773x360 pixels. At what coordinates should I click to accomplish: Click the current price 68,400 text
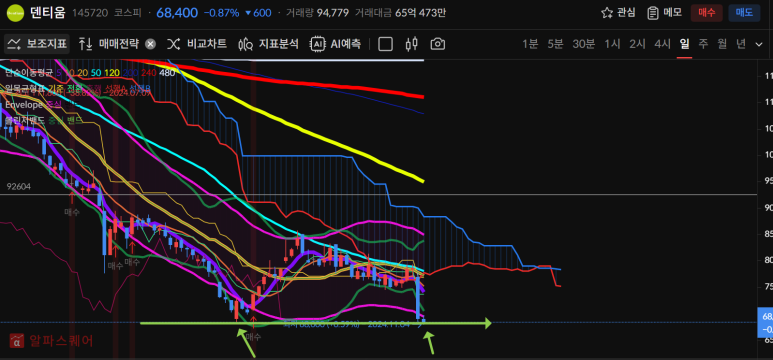177,13
